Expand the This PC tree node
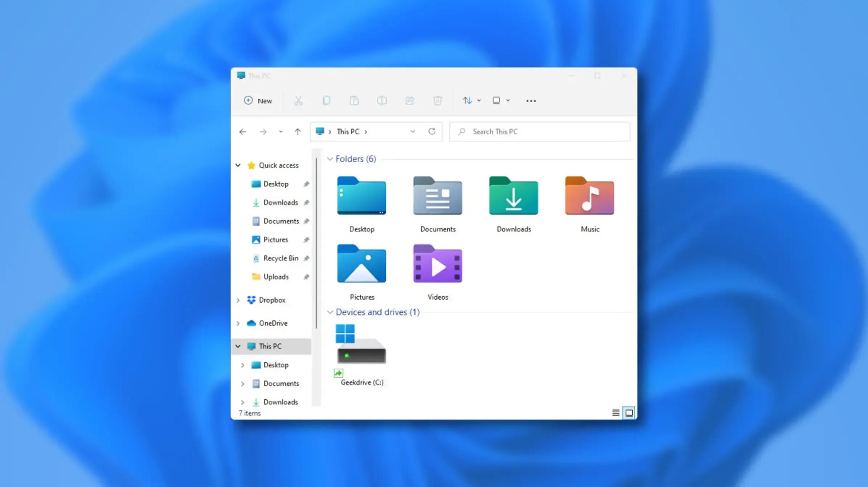 coord(238,346)
